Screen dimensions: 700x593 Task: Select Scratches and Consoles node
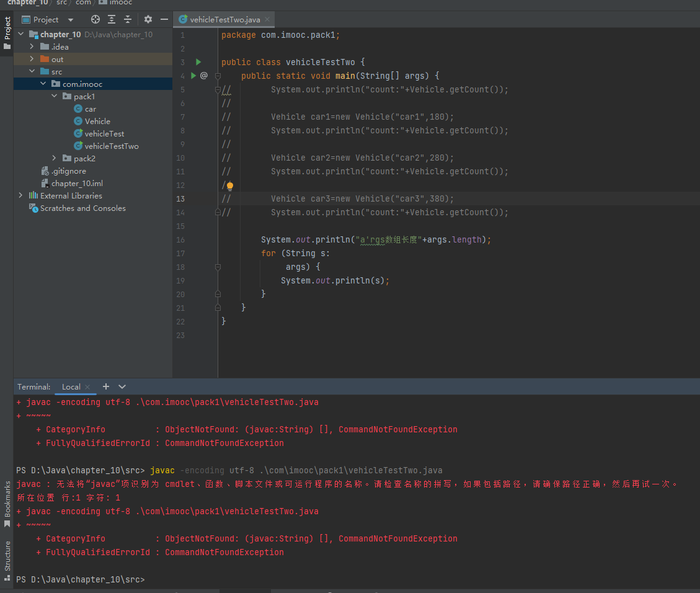click(82, 208)
